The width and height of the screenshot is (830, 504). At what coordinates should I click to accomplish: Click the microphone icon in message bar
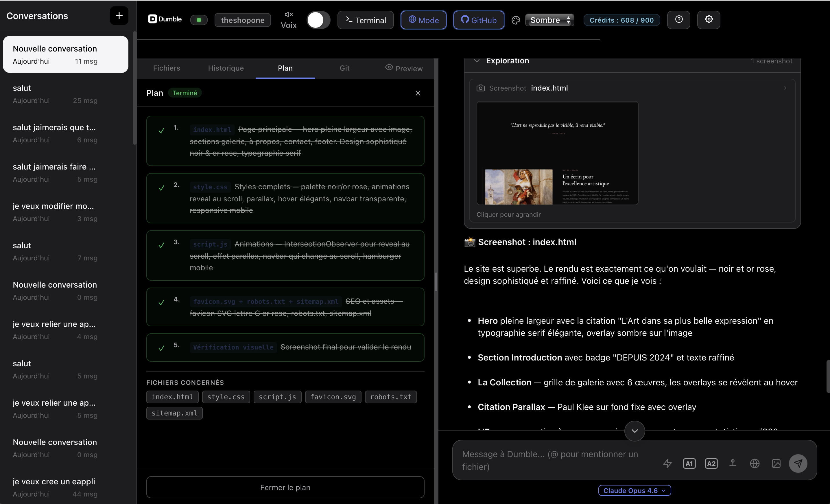coord(733,463)
